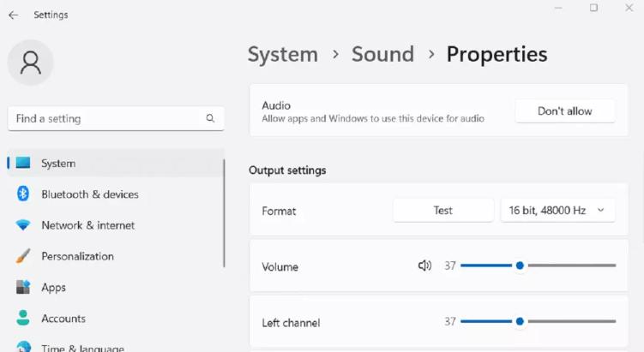644x352 pixels.
Task: Navigate to Sound in breadcrumb
Action: [382, 55]
